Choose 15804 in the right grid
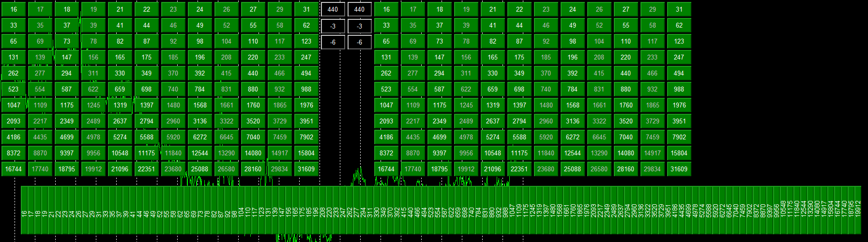Screen dimensions: 868x242 coord(679,153)
